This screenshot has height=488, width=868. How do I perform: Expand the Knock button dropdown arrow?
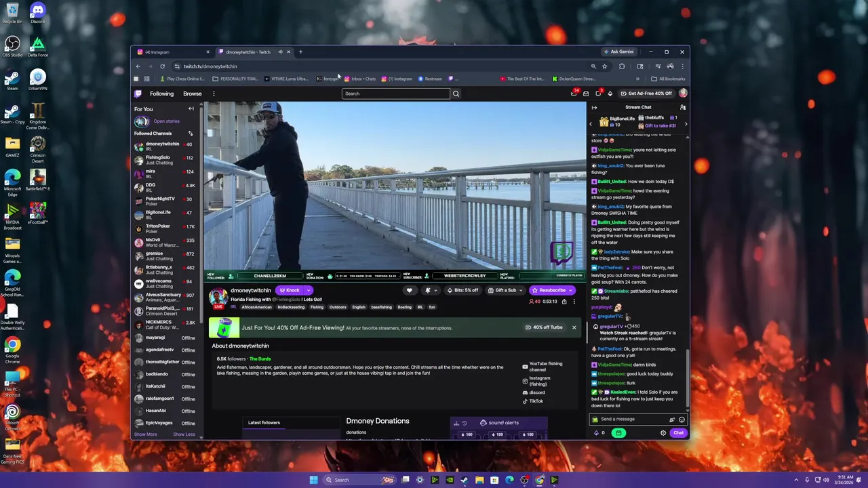(308, 290)
